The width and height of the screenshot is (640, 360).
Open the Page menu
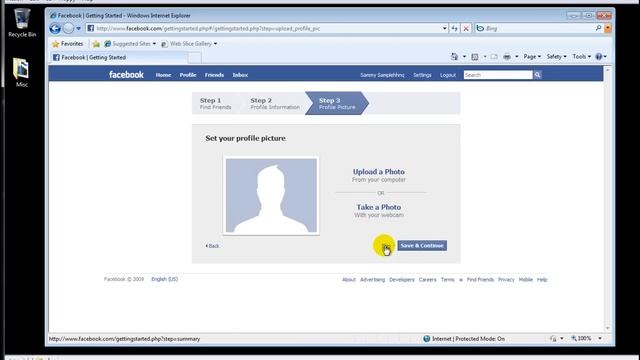532,57
